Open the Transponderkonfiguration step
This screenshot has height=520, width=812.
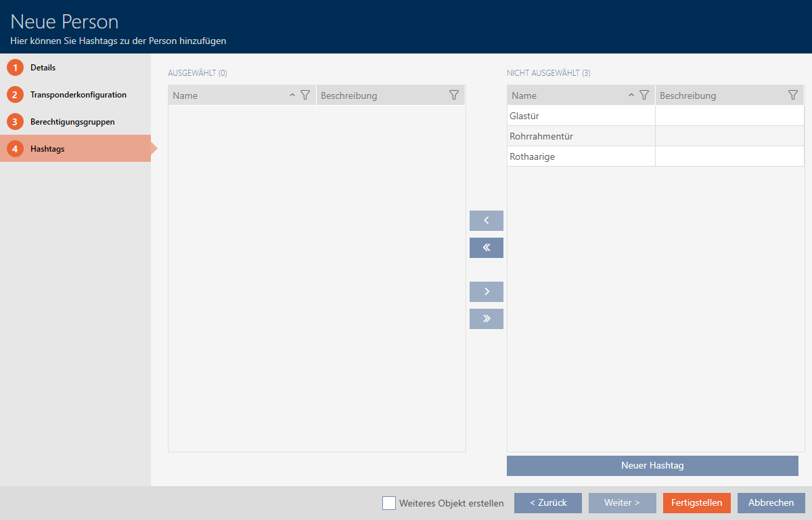coord(78,95)
